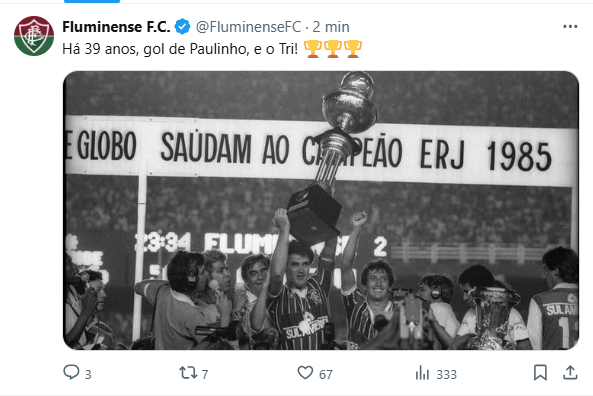Click the reply count showing 3
The height and width of the screenshot is (396, 593).
point(88,374)
